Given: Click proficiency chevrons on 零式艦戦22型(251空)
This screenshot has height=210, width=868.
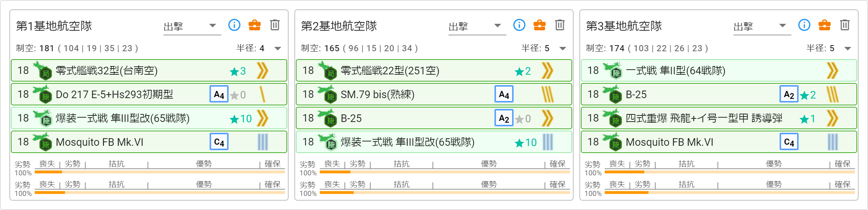Looking at the screenshot, I should click(548, 70).
